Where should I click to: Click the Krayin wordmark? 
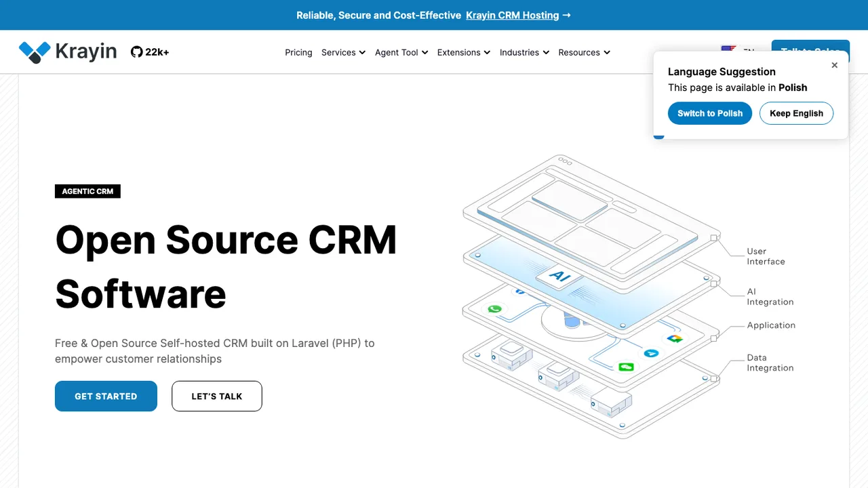[x=86, y=52]
